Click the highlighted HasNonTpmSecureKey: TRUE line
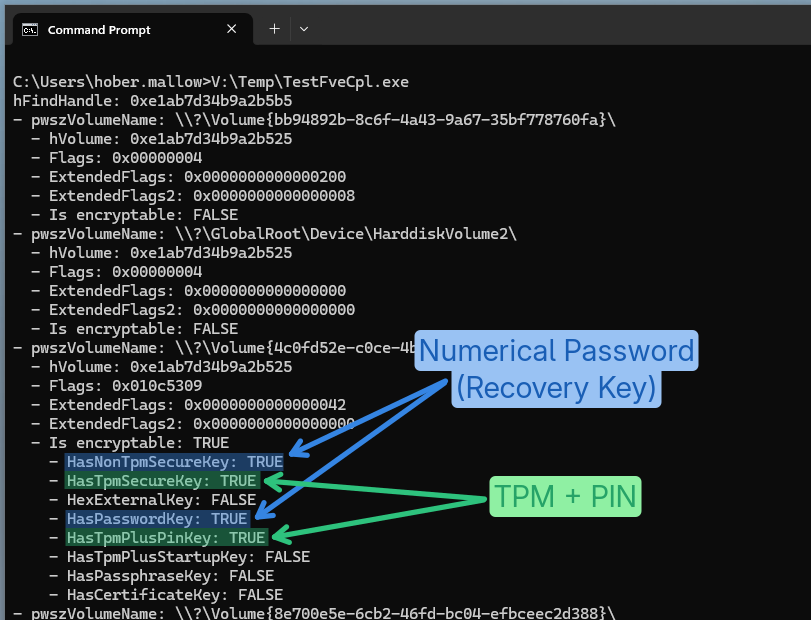The height and width of the screenshot is (620, 811). (x=174, y=462)
